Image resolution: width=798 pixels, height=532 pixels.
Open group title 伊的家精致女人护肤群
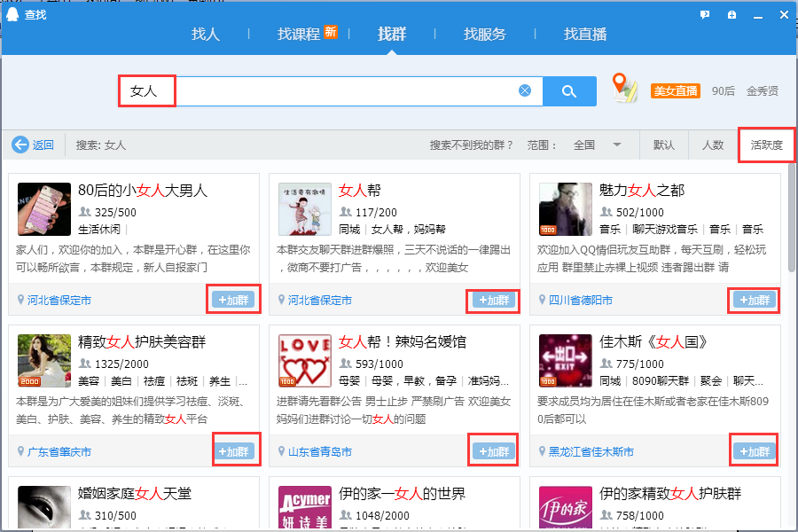(670, 494)
